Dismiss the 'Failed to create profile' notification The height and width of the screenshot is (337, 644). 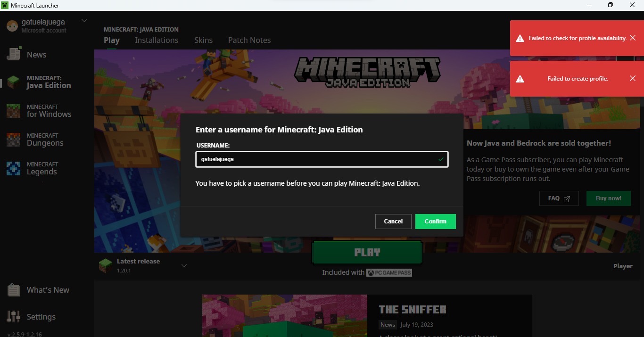pos(633,78)
